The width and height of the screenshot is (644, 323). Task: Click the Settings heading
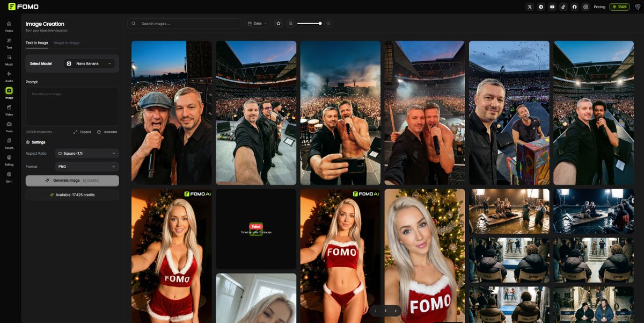[x=35, y=142]
